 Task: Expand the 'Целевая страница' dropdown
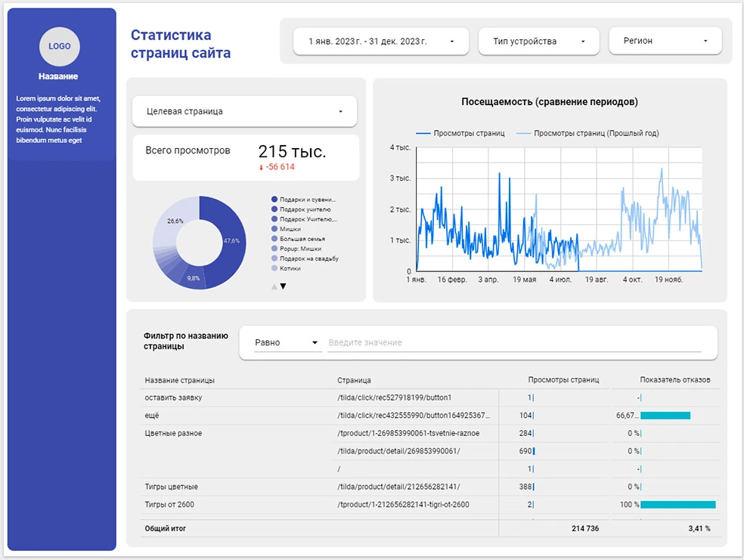click(244, 112)
